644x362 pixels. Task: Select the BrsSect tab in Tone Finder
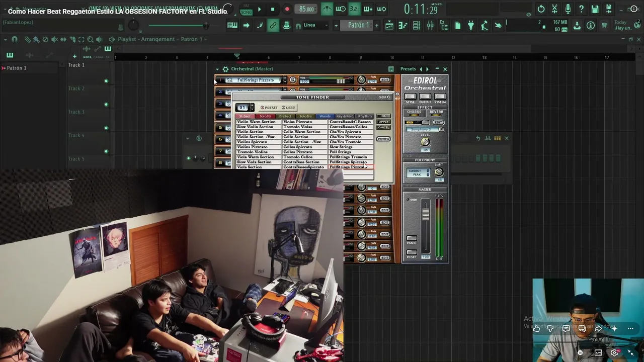(285, 116)
